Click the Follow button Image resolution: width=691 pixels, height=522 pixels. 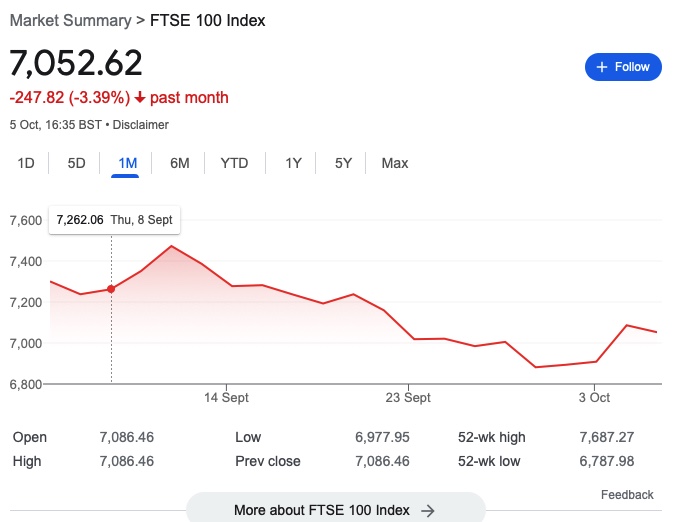pyautogui.click(x=623, y=67)
